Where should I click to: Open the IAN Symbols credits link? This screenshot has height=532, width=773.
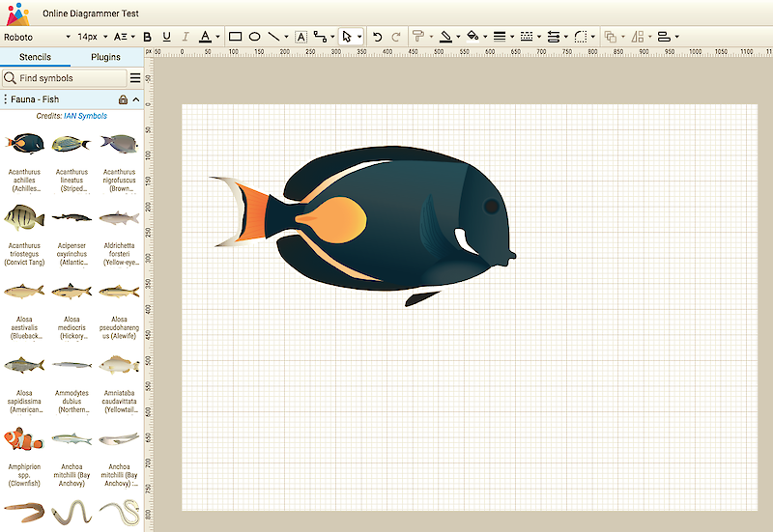(x=85, y=116)
